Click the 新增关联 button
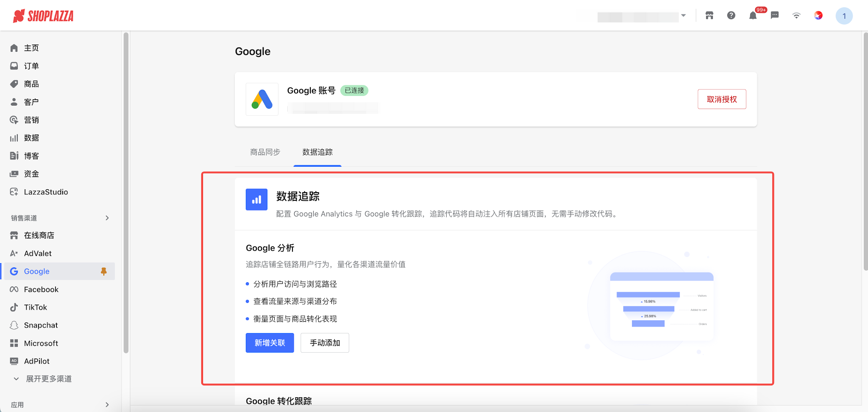 pyautogui.click(x=270, y=343)
